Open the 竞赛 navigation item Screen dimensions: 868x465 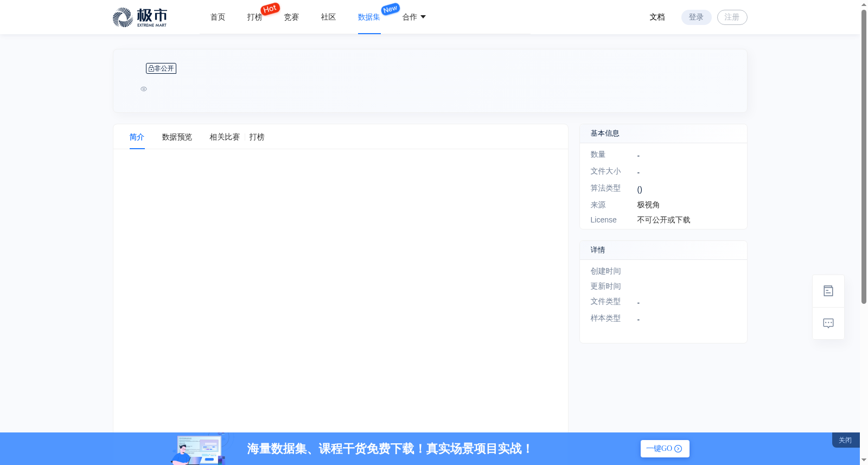[x=292, y=17]
